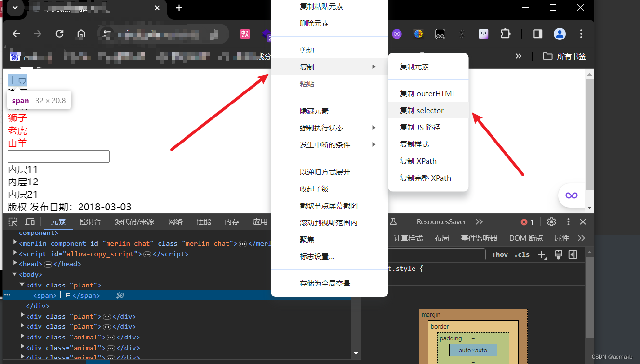Image resolution: width=640 pixels, height=364 pixels.
Task: Click the flask icon in DevTools tab bar
Action: 393,222
